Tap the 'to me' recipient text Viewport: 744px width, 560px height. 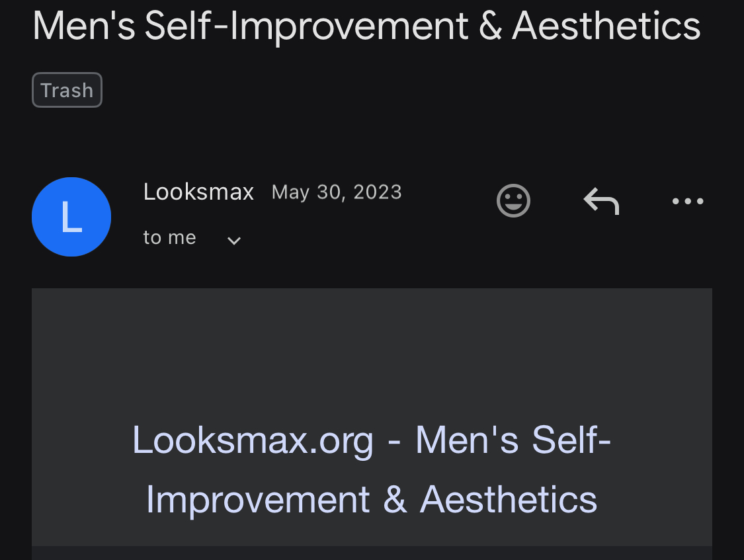coord(169,237)
